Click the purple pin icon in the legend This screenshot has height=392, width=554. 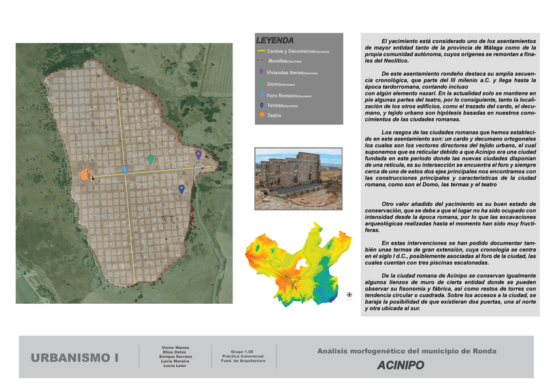pyautogui.click(x=261, y=72)
